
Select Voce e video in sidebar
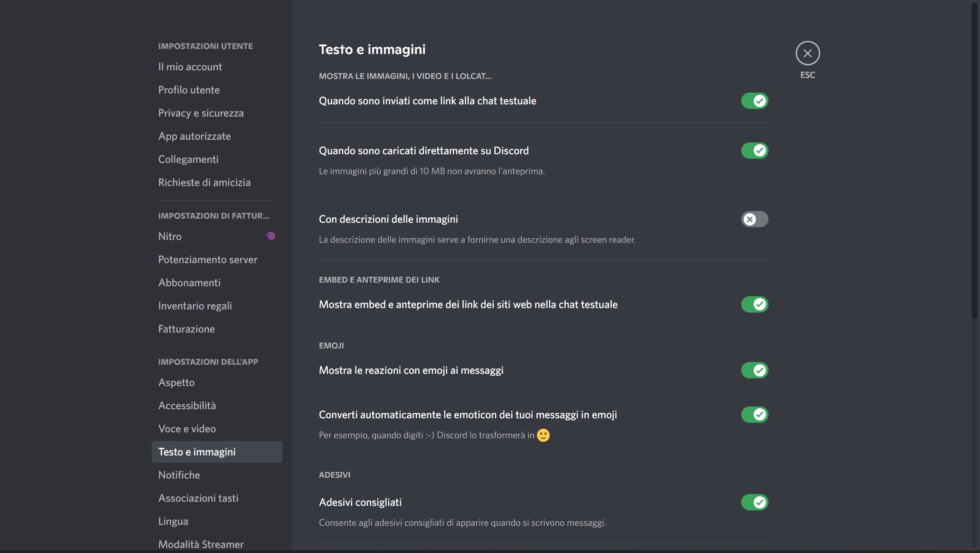[x=187, y=429]
